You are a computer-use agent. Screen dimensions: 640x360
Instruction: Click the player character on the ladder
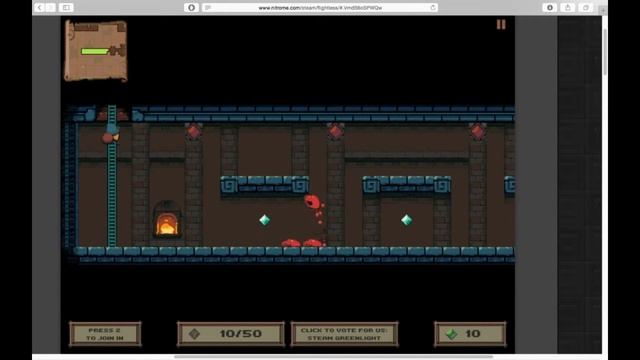tap(111, 133)
